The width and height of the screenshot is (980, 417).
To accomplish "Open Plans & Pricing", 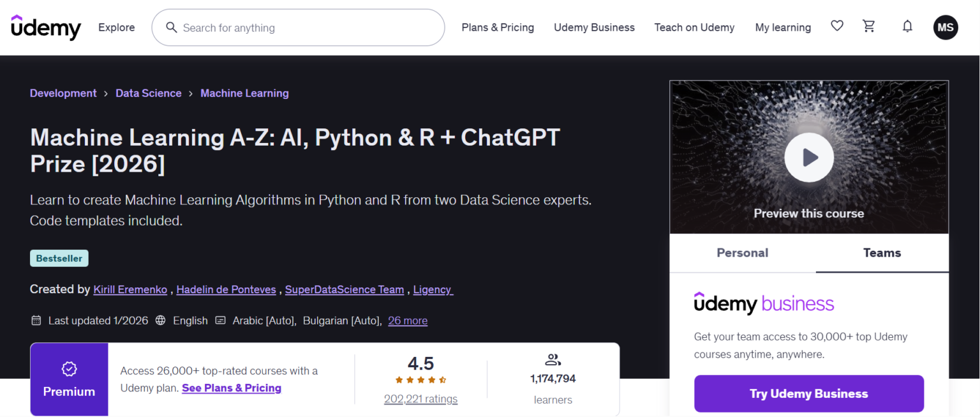I will click(498, 27).
